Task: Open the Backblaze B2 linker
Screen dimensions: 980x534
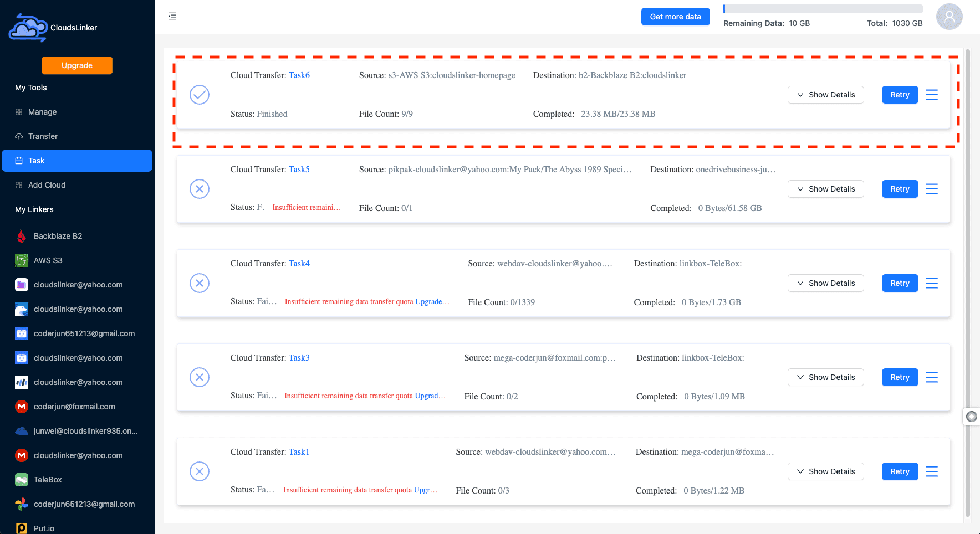Action: click(77, 236)
